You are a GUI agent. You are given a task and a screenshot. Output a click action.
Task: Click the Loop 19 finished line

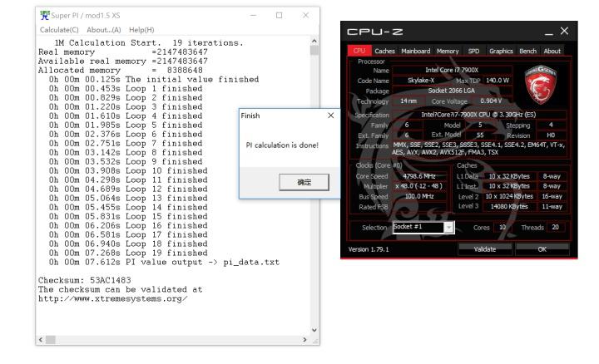point(128,253)
